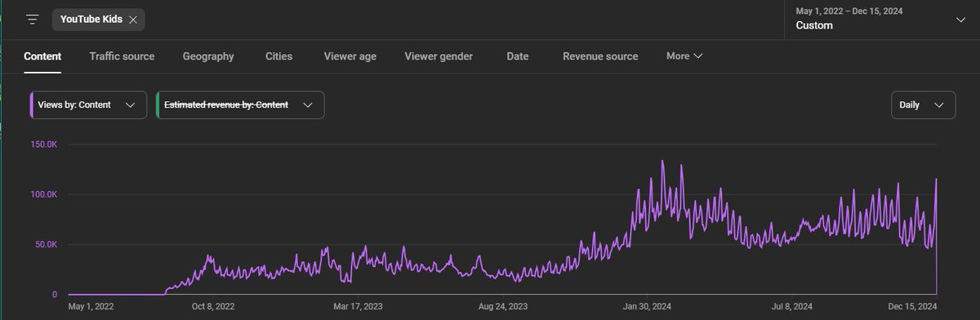Open the filter menu icon
This screenshot has height=320, width=980.
tap(33, 19)
